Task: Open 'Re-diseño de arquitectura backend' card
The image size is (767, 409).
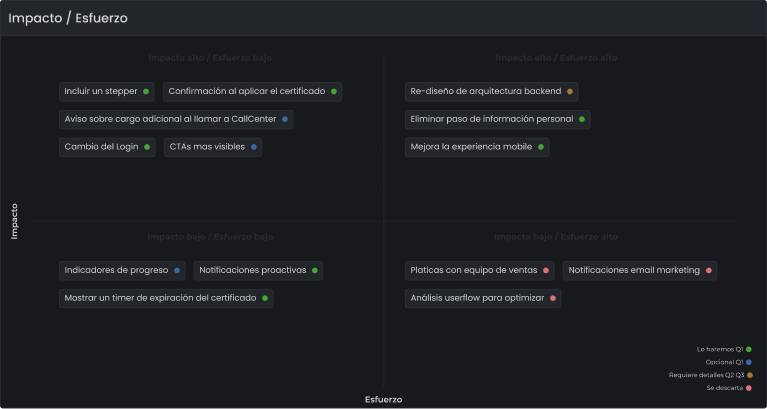Action: 492,91
